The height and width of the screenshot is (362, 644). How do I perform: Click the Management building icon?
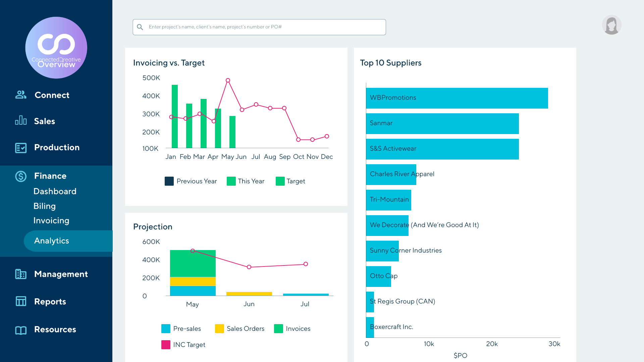click(x=21, y=274)
